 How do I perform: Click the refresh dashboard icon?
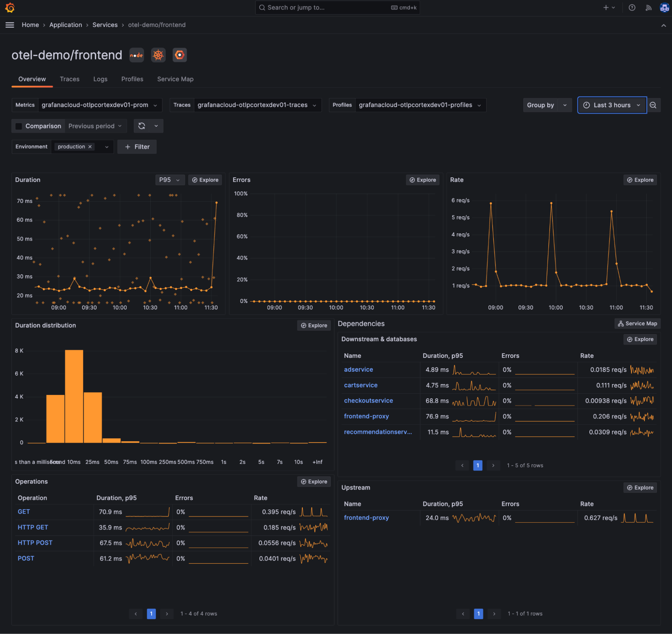pos(142,126)
